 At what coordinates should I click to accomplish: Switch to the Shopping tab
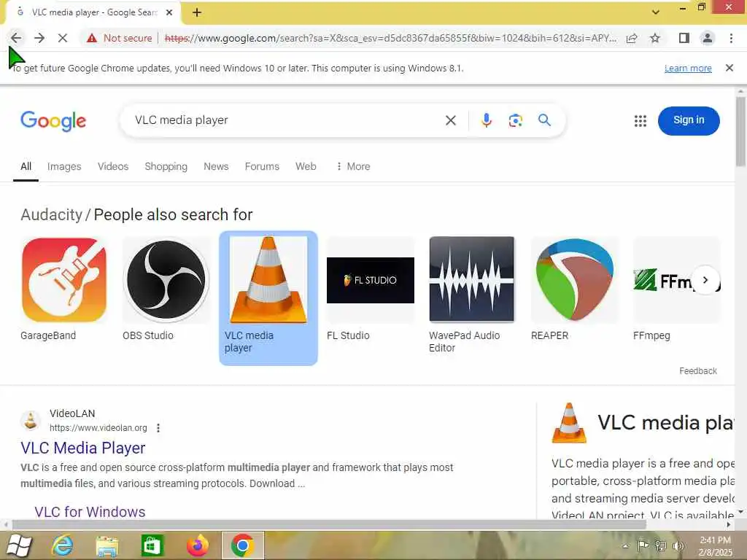point(166,167)
